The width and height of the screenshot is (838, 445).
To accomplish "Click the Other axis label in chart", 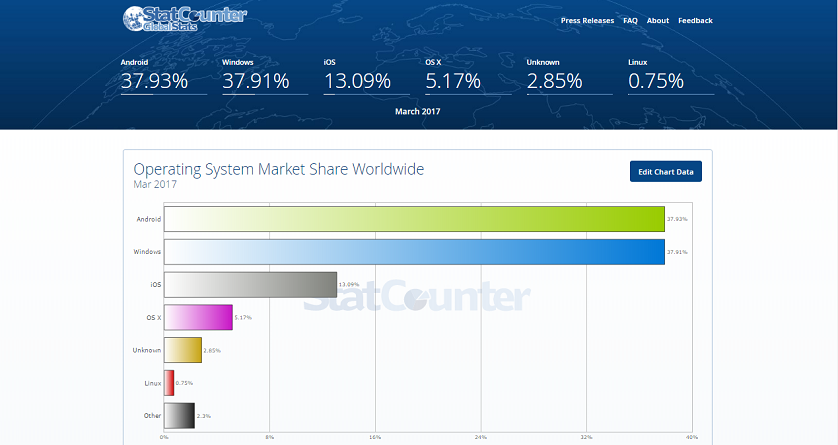I will point(152,416).
